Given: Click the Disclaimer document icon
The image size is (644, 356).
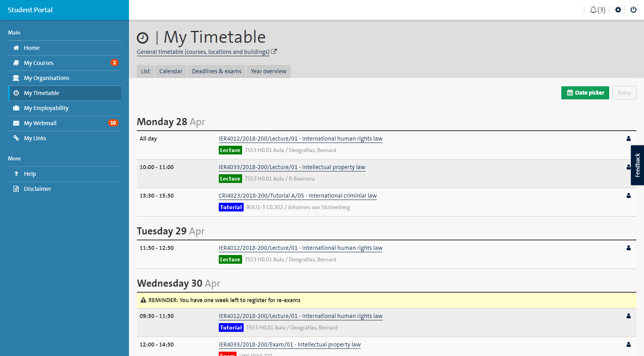Looking at the screenshot, I should click(16, 189).
